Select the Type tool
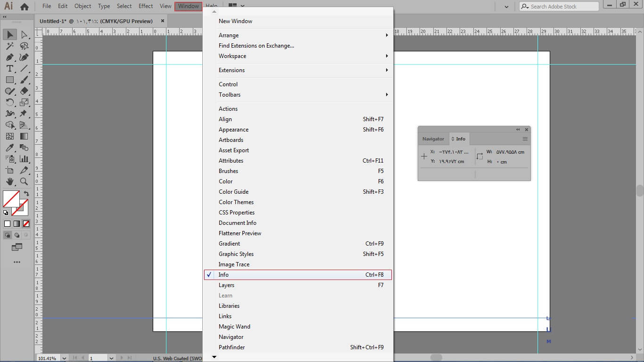 tap(9, 69)
